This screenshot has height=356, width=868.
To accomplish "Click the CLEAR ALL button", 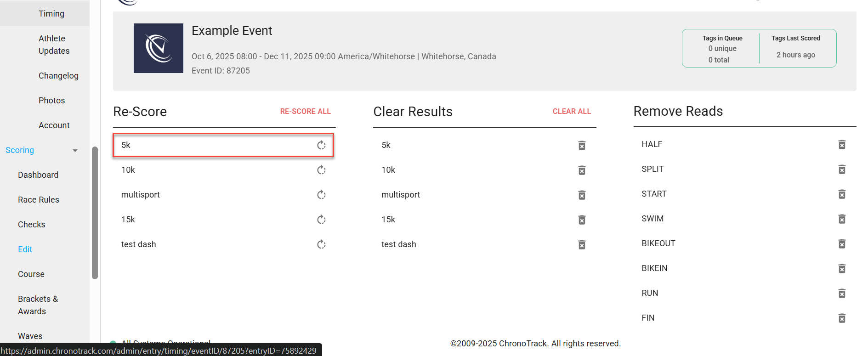I will click(x=572, y=111).
